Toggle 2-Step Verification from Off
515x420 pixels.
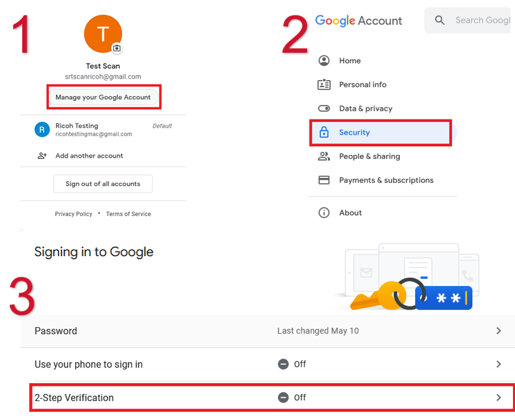(x=283, y=397)
